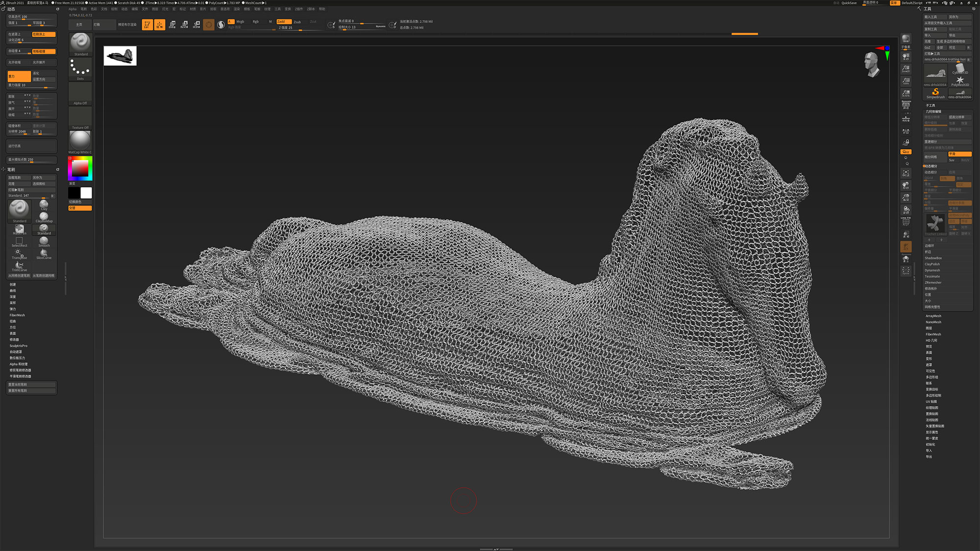Screen dimensions: 980x551
Task: Click the white secondary color swatch
Action: 86,192
